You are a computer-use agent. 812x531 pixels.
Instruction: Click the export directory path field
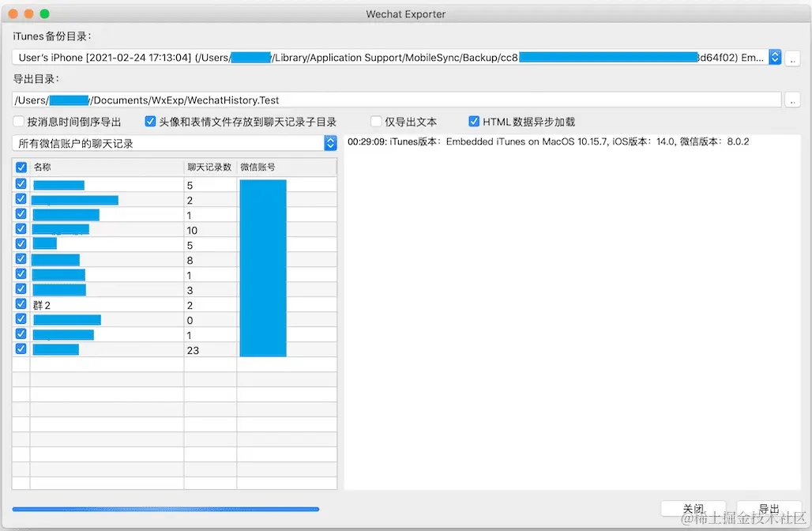tap(397, 100)
